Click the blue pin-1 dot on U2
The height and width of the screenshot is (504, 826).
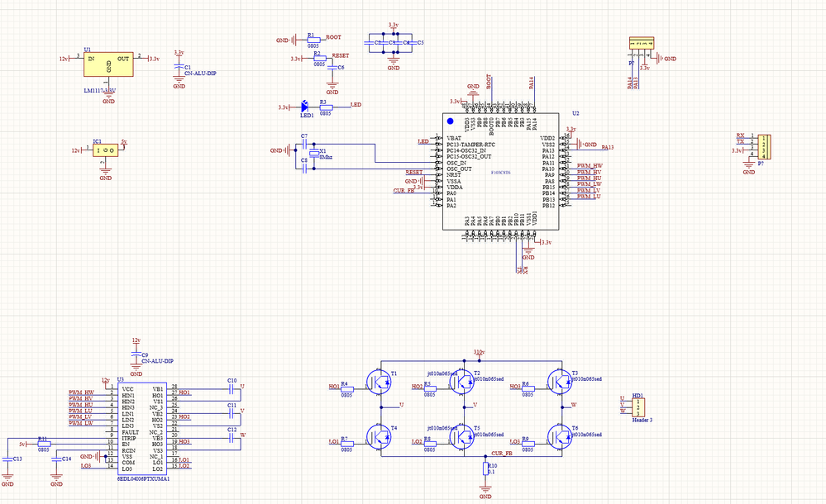pyautogui.click(x=450, y=121)
